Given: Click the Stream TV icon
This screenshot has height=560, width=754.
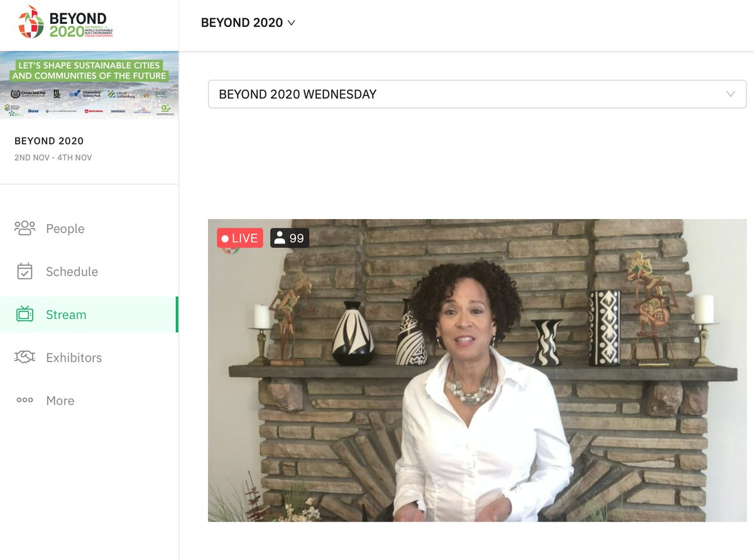Looking at the screenshot, I should [25, 314].
